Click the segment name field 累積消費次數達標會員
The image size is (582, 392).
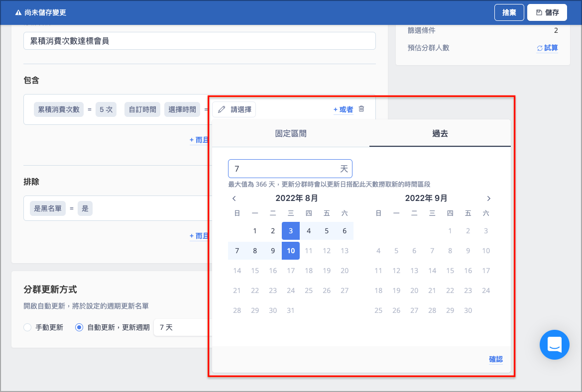click(199, 41)
